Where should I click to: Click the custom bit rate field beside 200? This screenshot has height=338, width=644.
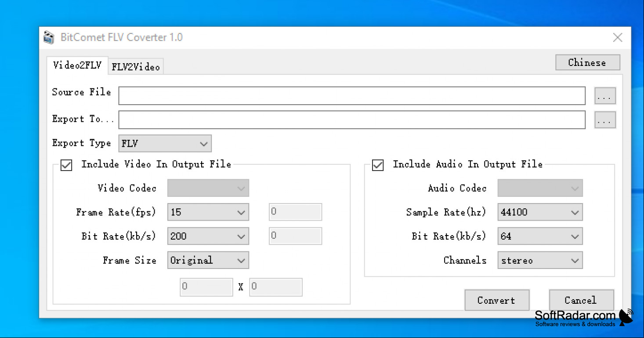(x=295, y=236)
